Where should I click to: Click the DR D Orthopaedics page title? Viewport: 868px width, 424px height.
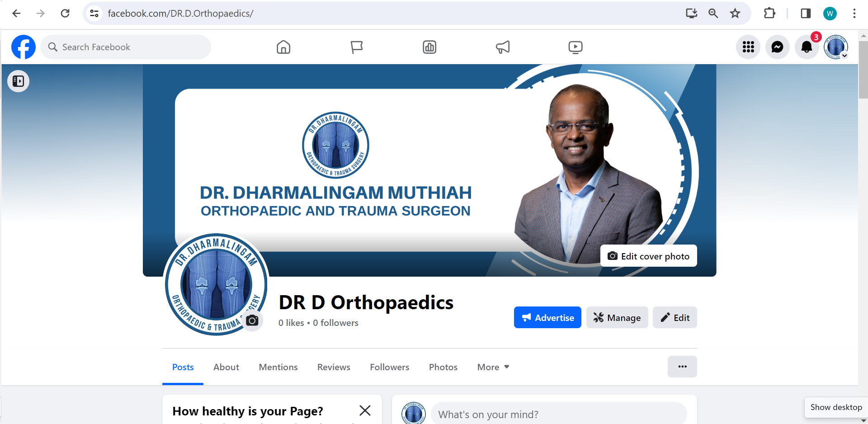point(366,302)
